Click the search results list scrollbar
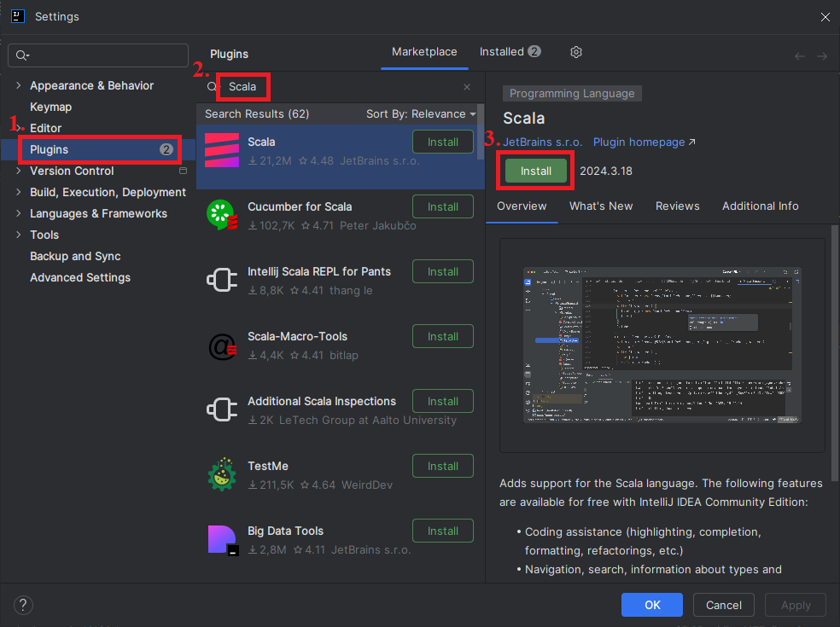840x627 pixels. [x=481, y=131]
